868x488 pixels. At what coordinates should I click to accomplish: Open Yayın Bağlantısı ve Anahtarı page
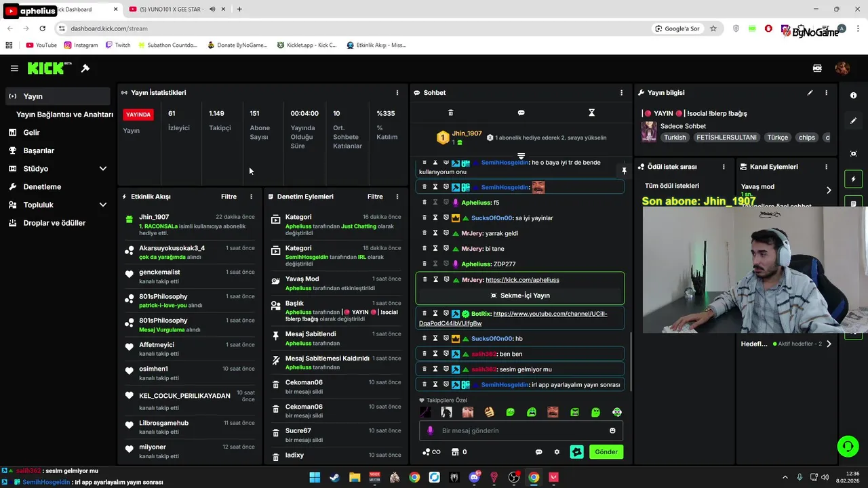pyautogui.click(x=64, y=115)
